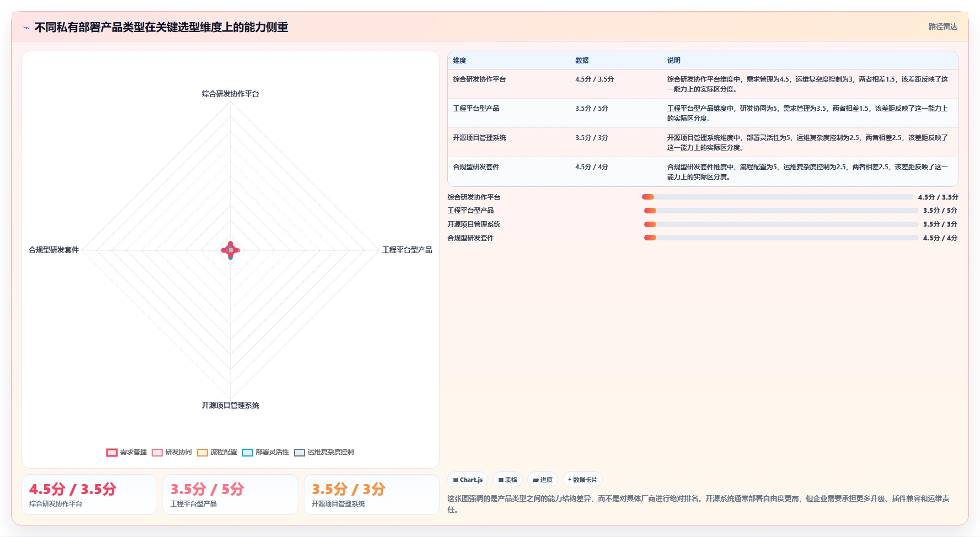This screenshot has height=537, width=980.
Task: Click the 说明 column header
Action: (673, 61)
